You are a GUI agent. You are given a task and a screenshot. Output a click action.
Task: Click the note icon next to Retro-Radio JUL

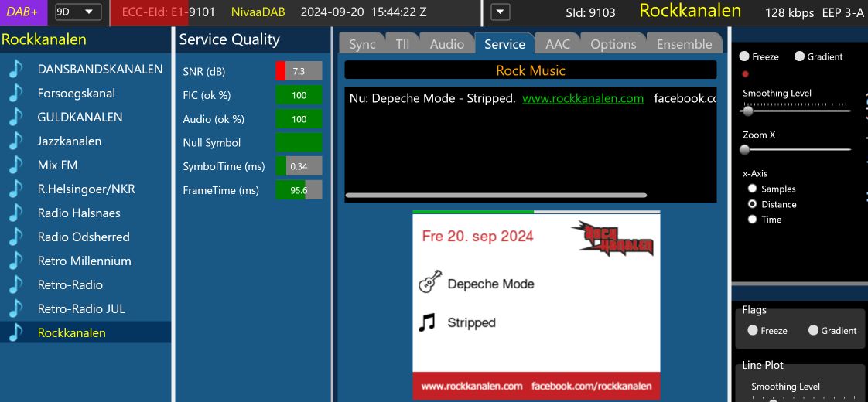[16, 308]
